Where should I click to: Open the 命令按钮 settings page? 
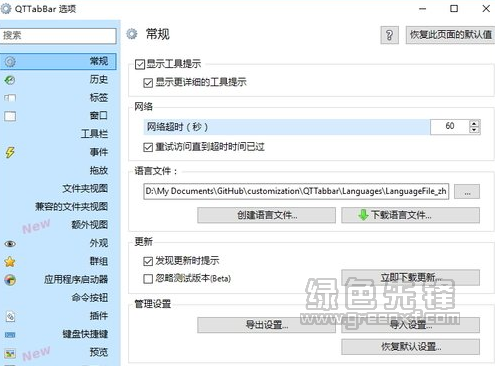click(58, 298)
